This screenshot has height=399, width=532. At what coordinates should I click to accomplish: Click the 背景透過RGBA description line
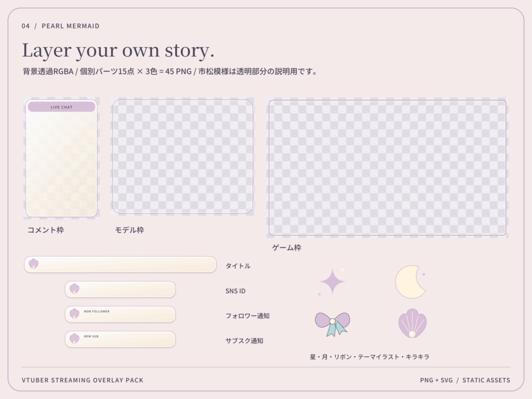170,72
